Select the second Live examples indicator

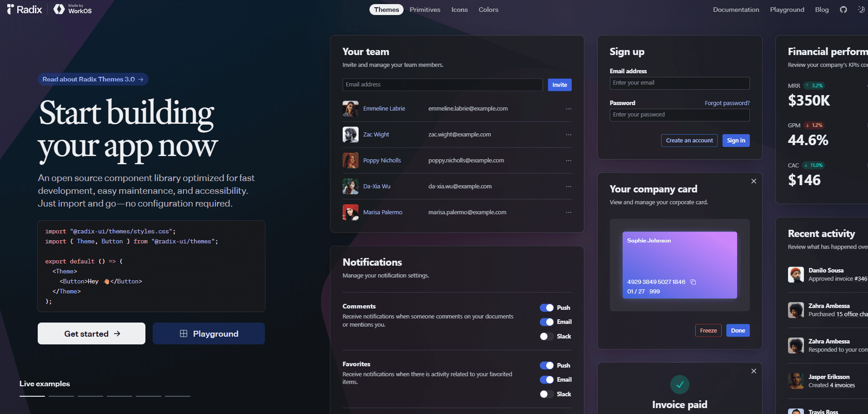click(x=61, y=396)
